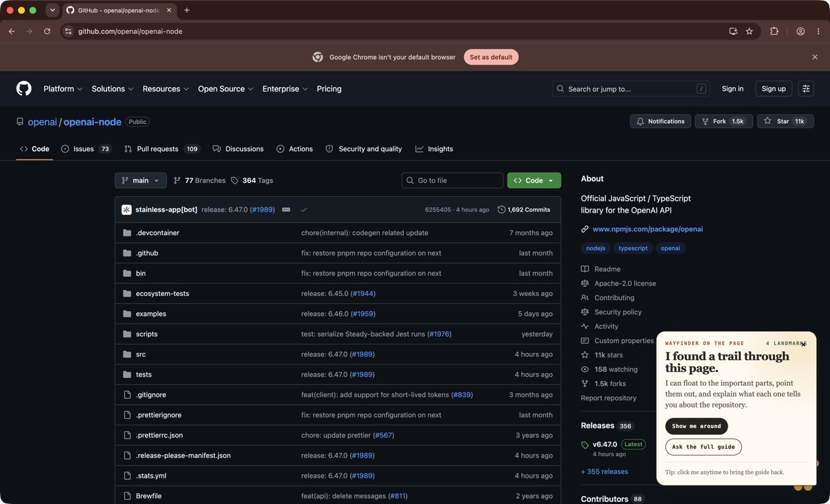
Task: Bookmark this page with the star icon
Action: [749, 31]
